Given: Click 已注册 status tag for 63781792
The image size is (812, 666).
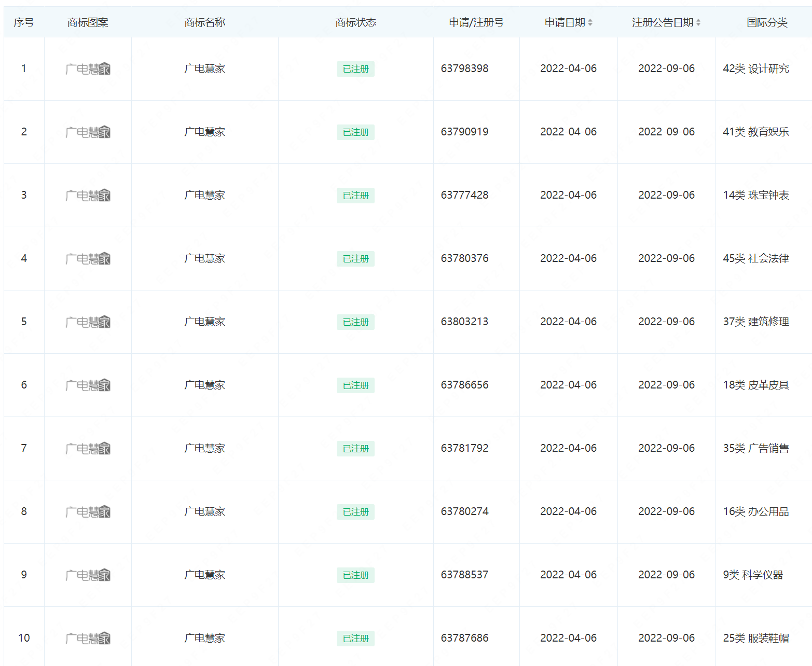Looking at the screenshot, I should tap(355, 449).
